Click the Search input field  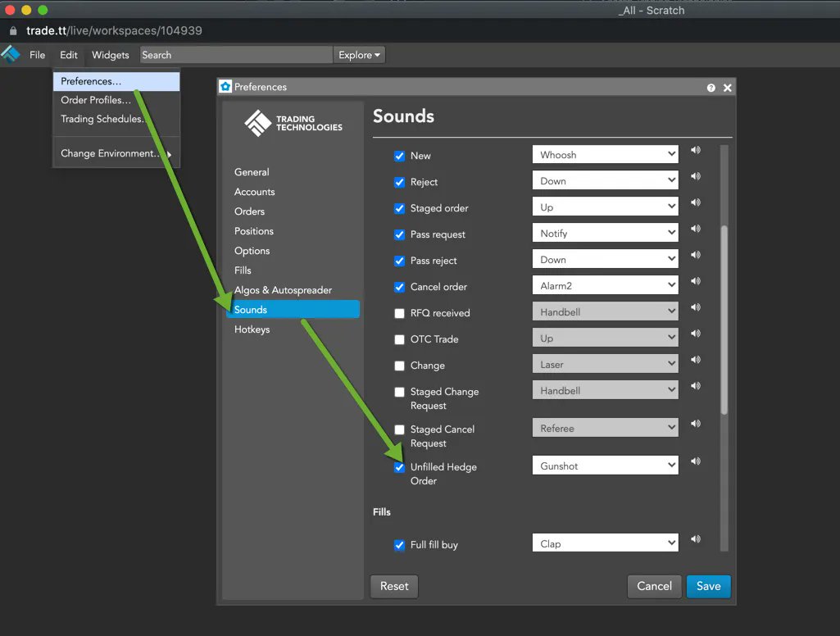pyautogui.click(x=236, y=55)
